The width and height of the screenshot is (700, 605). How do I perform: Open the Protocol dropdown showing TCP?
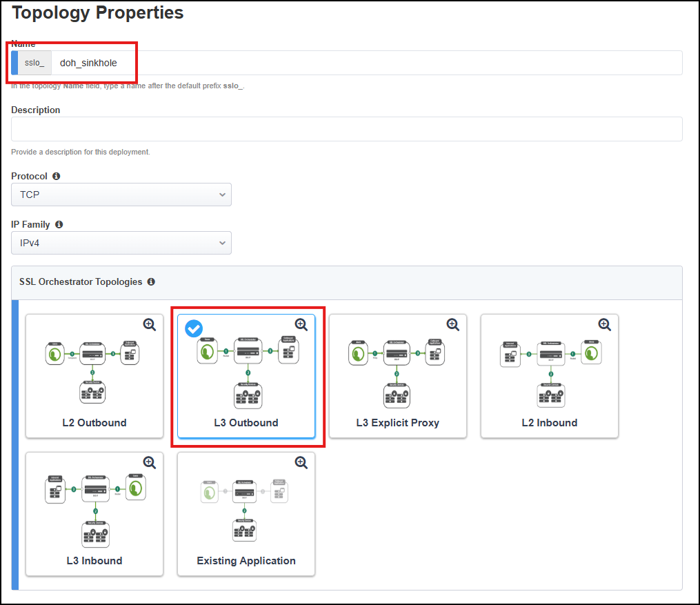pyautogui.click(x=121, y=195)
